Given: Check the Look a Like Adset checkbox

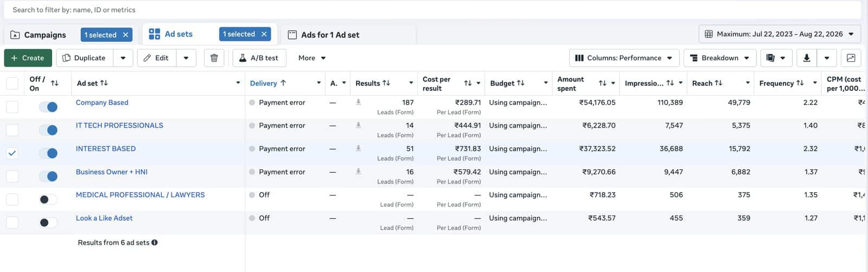Looking at the screenshot, I should tap(12, 223).
